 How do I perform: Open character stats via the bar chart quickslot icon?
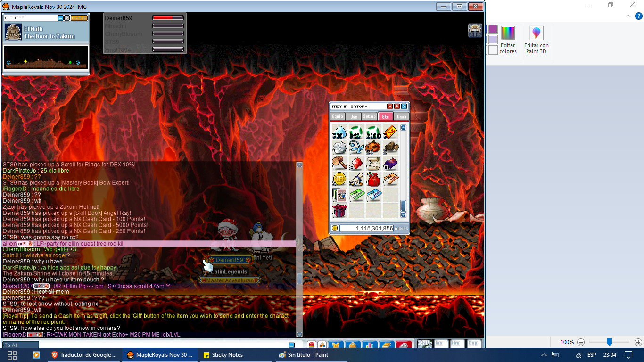[x=369, y=346]
